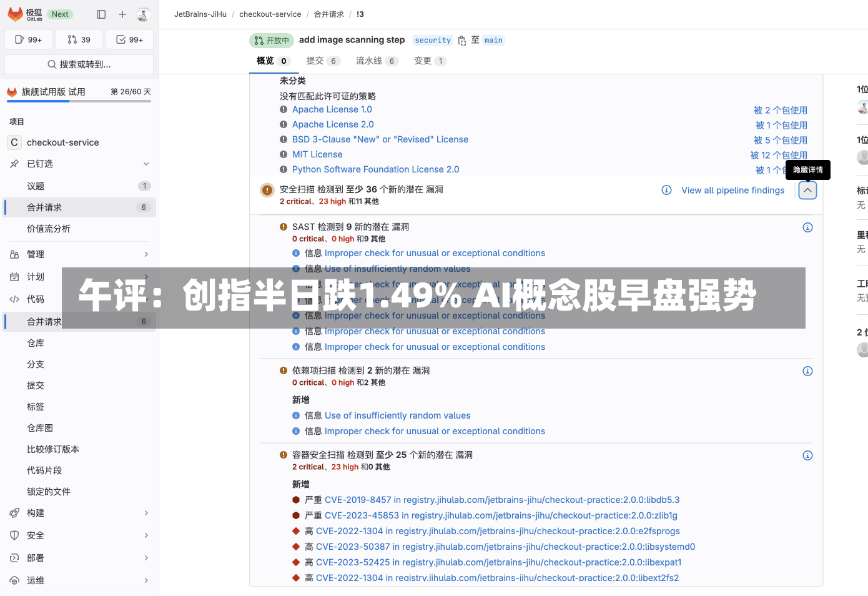
Task: Open merge requests counter 39
Action: click(79, 39)
